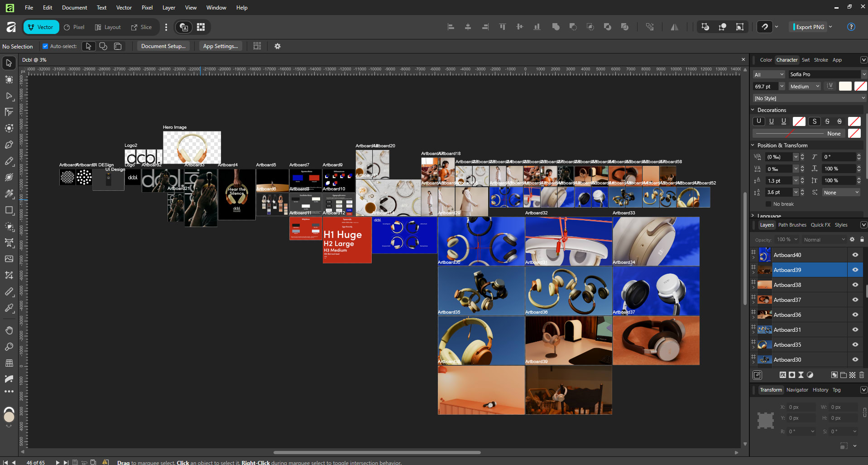Screen dimensions: 868x465
Task: Enable the No break checkbox
Action: pos(768,204)
